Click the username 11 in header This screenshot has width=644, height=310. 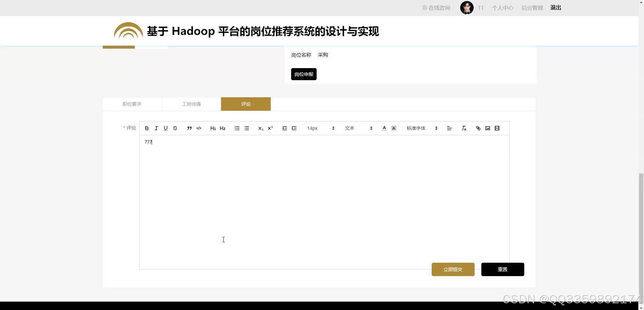point(481,8)
